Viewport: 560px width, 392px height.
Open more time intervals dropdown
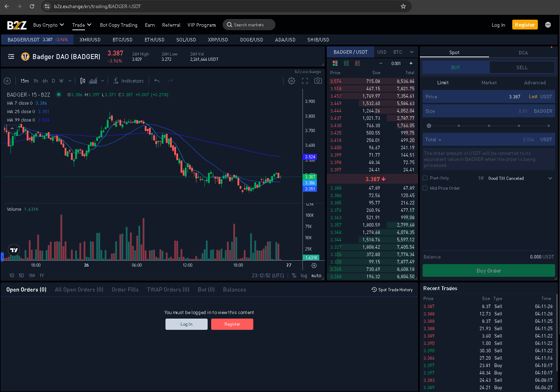pyautogui.click(x=70, y=81)
